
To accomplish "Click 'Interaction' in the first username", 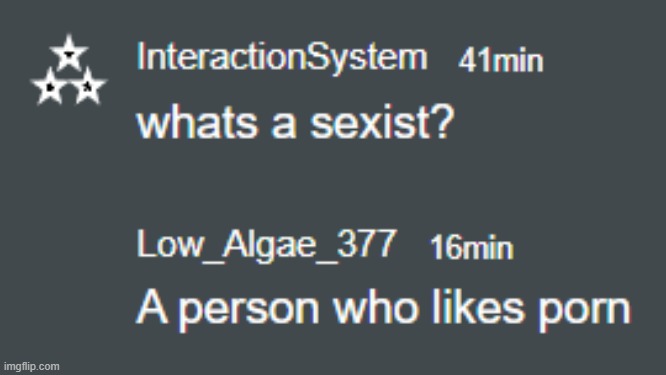I will [x=221, y=56].
